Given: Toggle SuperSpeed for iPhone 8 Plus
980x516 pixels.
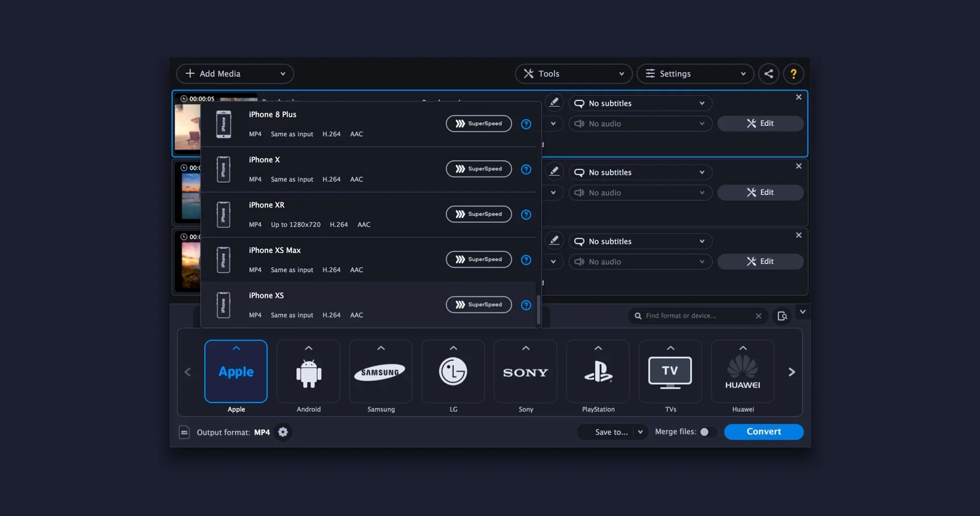Looking at the screenshot, I should (x=479, y=124).
